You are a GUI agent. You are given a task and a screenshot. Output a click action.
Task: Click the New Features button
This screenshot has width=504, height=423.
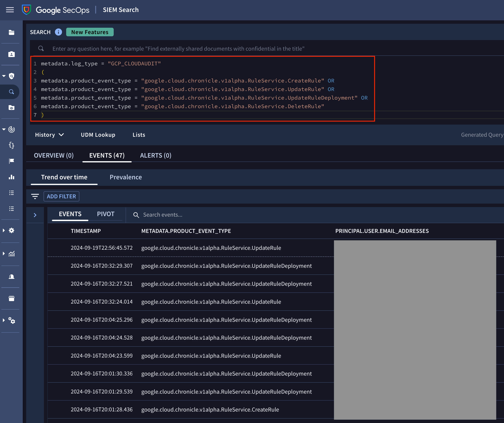90,32
